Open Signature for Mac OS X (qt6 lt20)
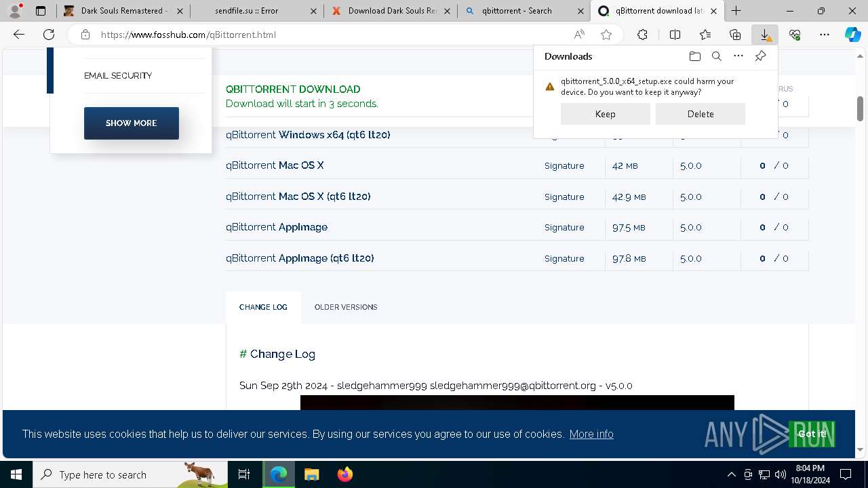Screen dimensions: 868x488 pyautogui.click(x=564, y=197)
